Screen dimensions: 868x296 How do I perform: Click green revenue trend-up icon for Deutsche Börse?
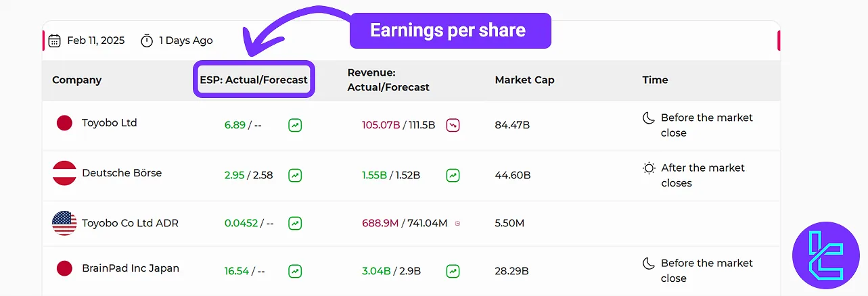[453, 175]
